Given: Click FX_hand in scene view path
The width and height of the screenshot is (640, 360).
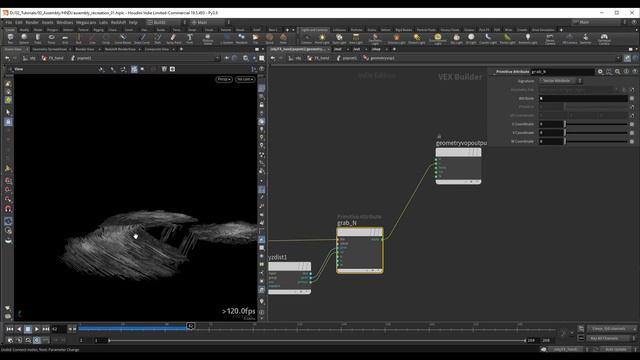Looking at the screenshot, I should coord(53,58).
